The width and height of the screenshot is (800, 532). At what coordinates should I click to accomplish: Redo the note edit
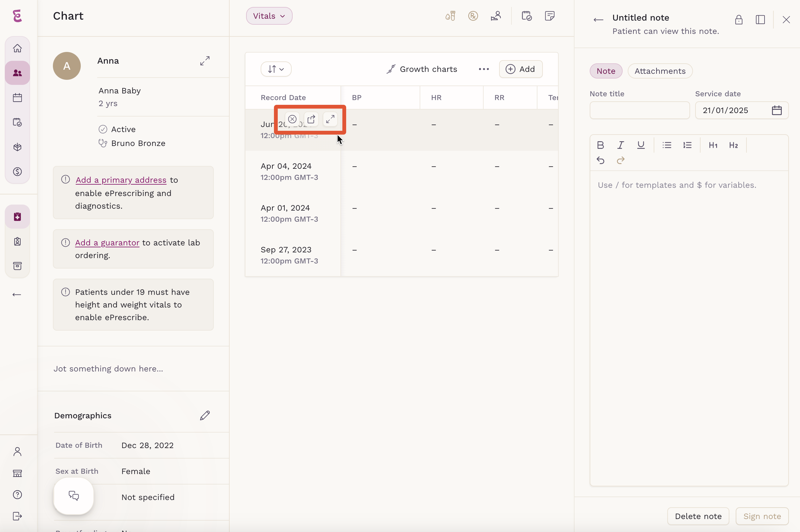(x=620, y=160)
